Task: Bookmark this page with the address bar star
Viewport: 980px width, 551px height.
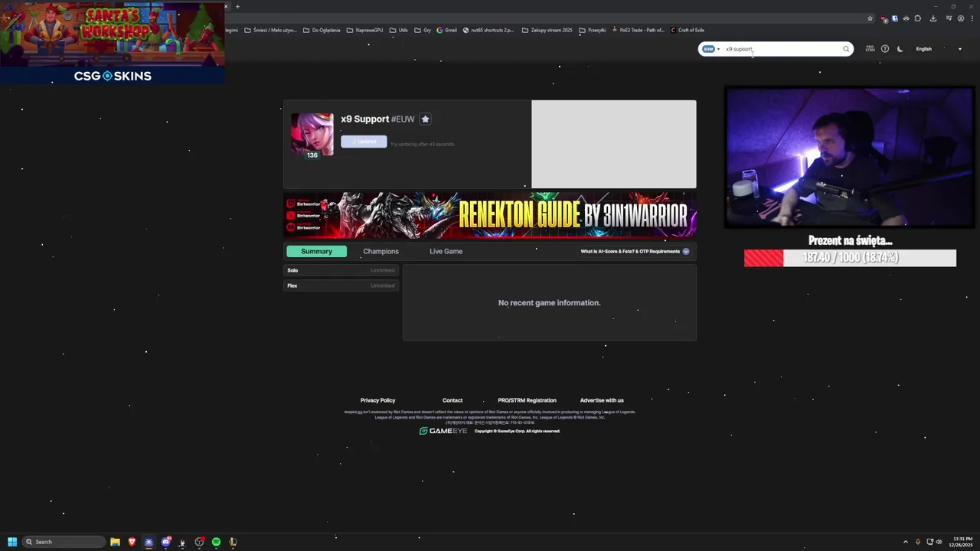Action: [870, 18]
